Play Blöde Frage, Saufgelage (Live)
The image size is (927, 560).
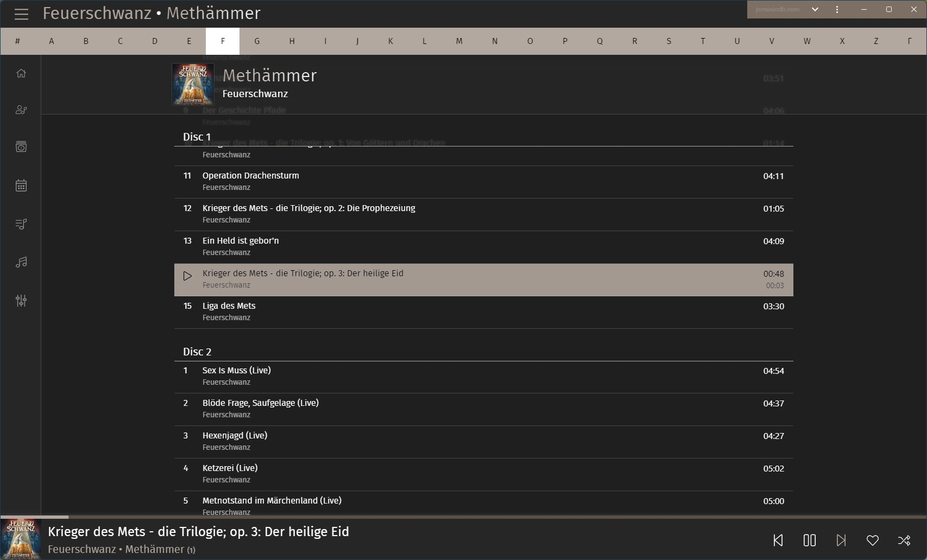pyautogui.click(x=483, y=409)
